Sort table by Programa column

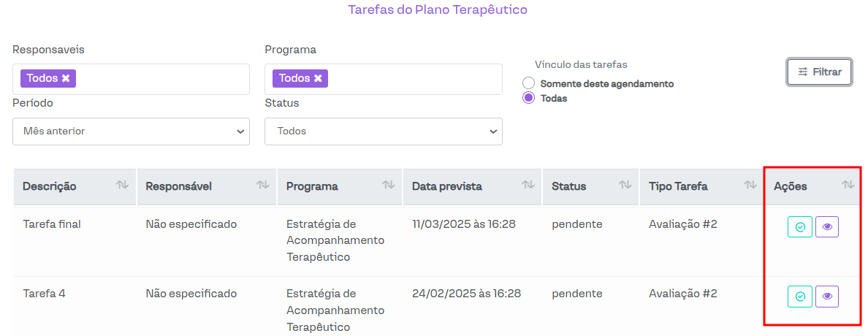click(389, 186)
